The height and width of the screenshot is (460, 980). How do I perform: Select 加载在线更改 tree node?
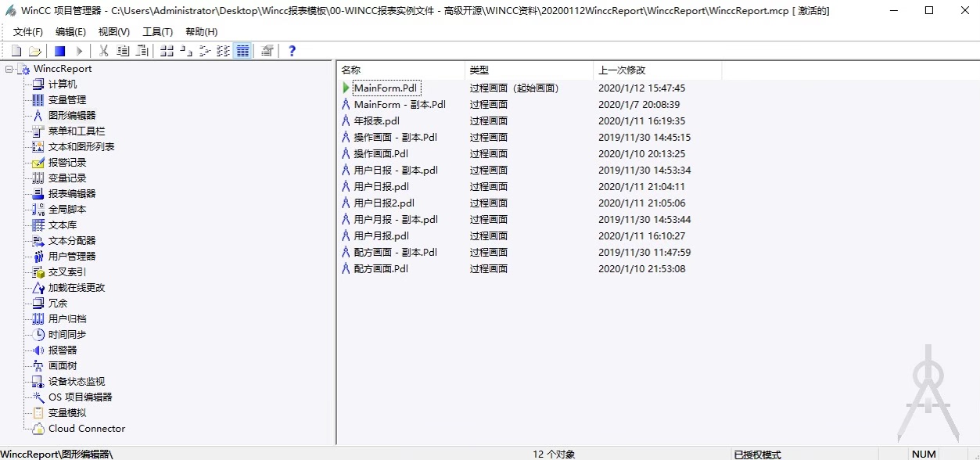pos(77,288)
